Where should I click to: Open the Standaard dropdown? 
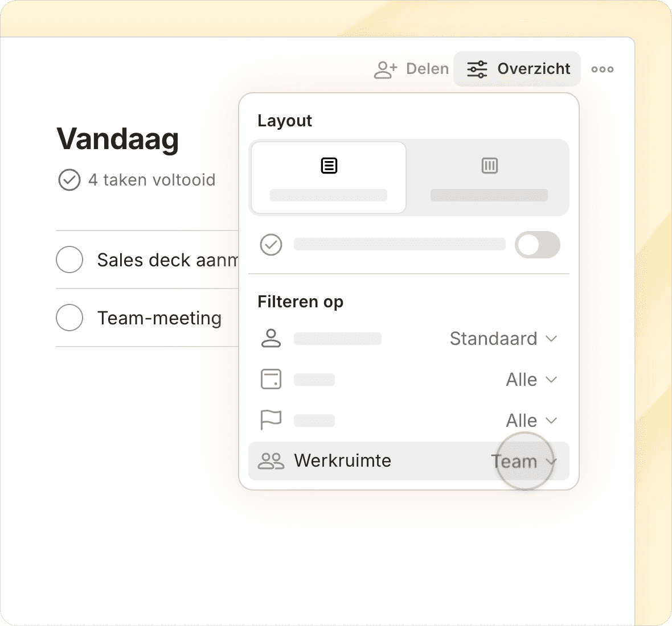coord(503,339)
